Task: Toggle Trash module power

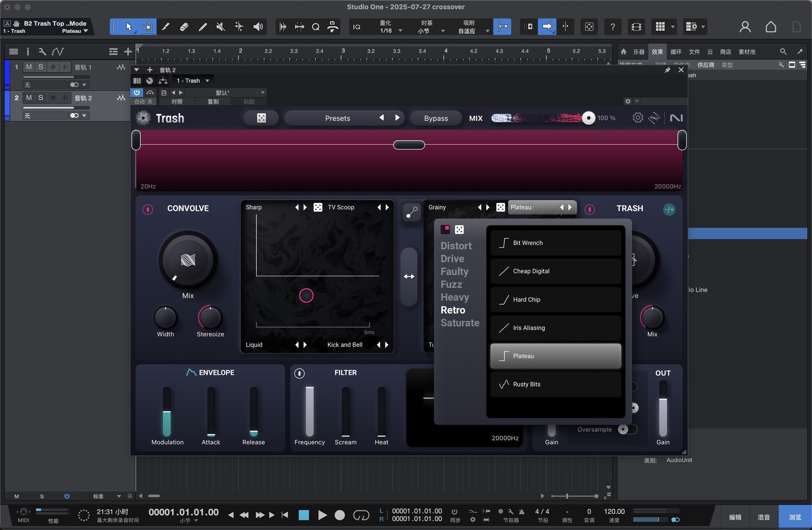Action: point(590,209)
